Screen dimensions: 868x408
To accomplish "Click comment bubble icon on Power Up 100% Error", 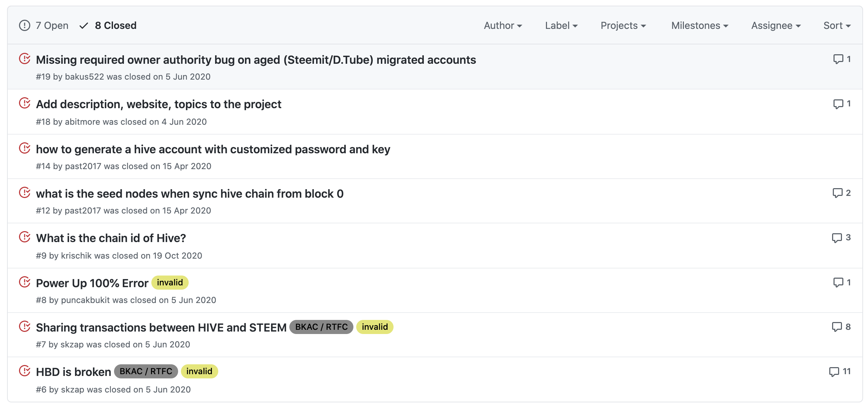I will coord(838,282).
